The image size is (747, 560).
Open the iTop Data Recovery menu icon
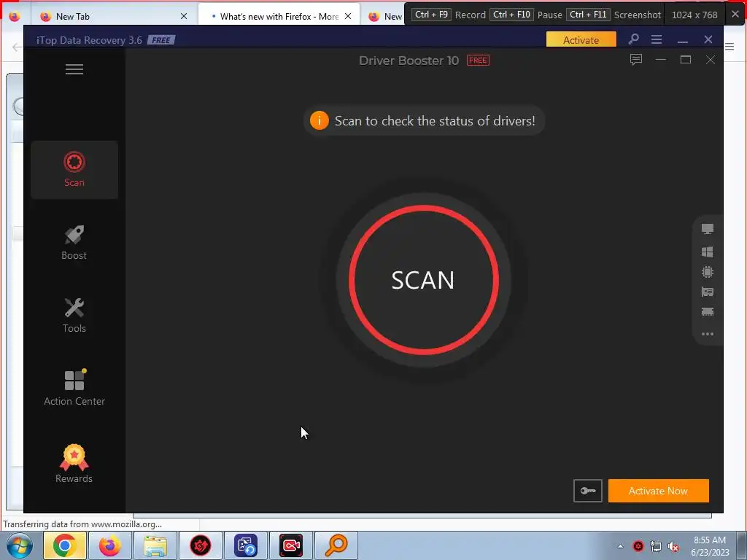pos(657,39)
